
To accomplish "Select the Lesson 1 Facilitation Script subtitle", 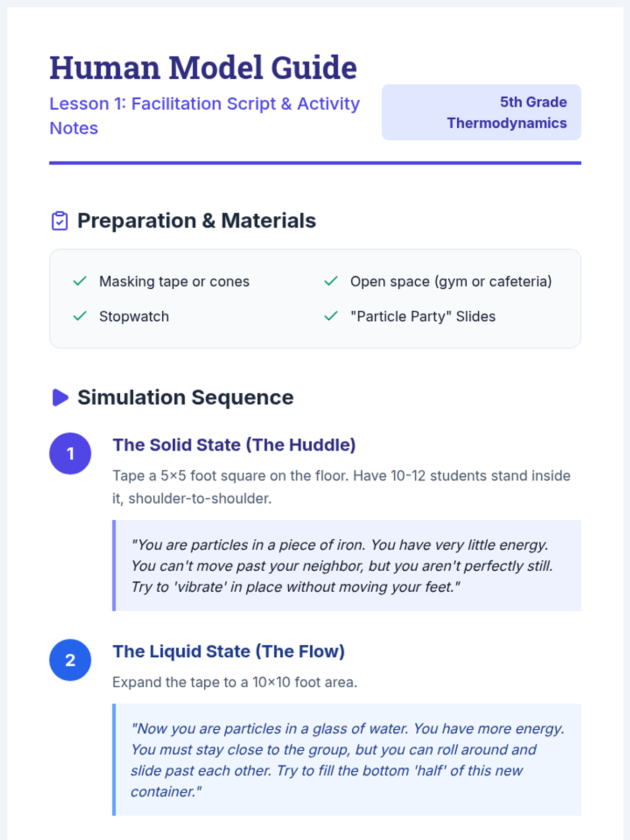I will (x=205, y=115).
